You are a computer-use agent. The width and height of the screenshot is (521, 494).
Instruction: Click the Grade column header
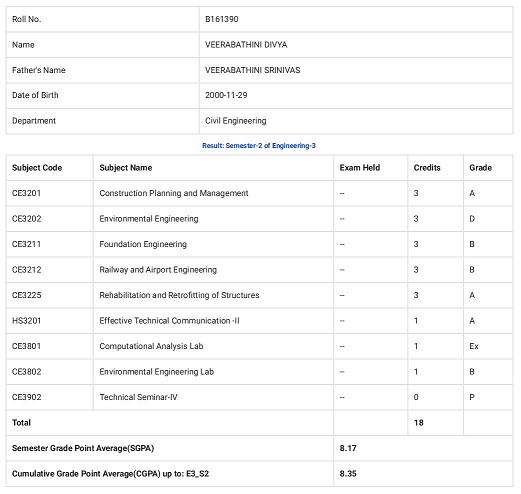[x=480, y=168]
